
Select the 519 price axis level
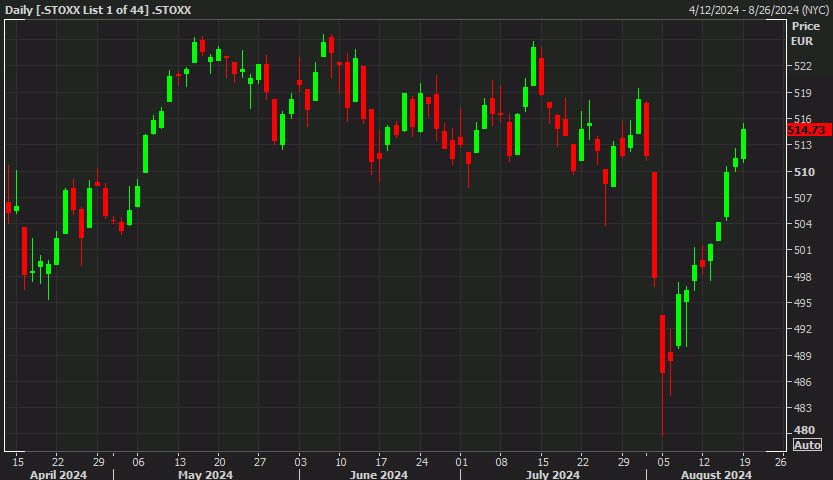pyautogui.click(x=802, y=93)
